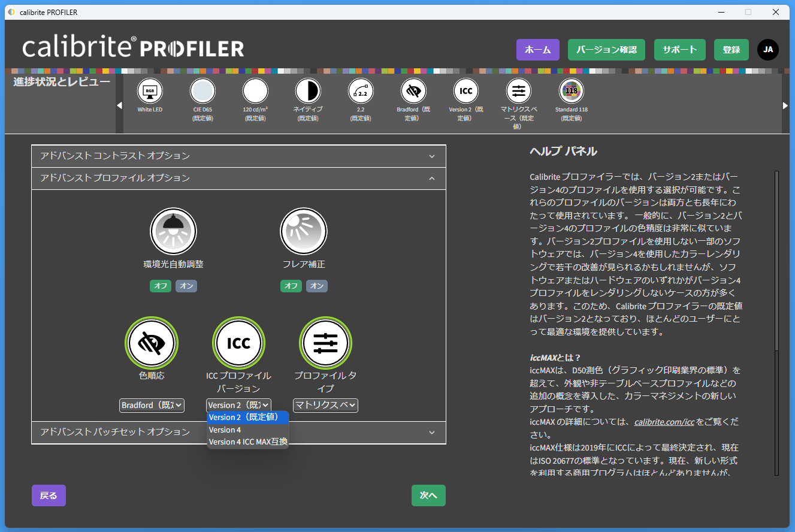This screenshot has height=532, width=795.
Task: Turn フレア補正 オフ
Action: coord(291,286)
